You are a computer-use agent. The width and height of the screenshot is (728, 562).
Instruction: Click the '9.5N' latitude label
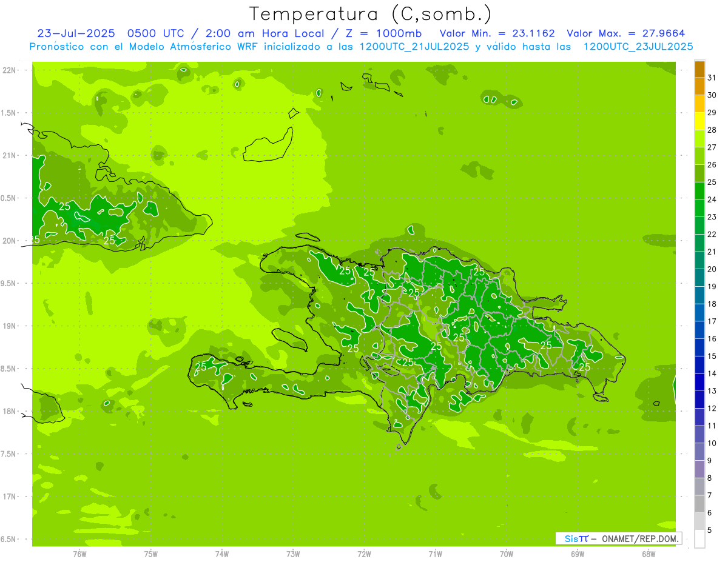click(x=9, y=283)
